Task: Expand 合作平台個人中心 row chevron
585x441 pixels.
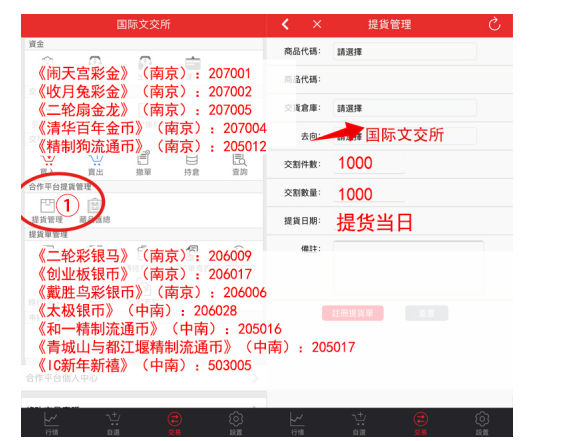Action: coord(256,378)
